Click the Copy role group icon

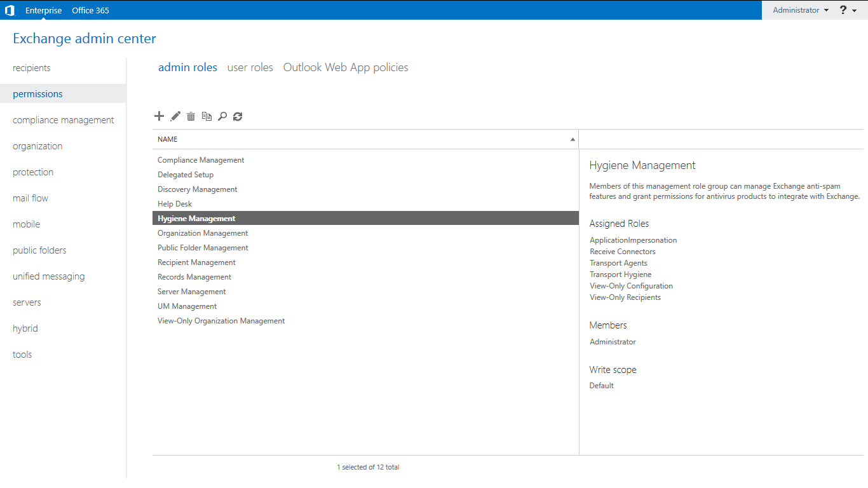pyautogui.click(x=207, y=116)
